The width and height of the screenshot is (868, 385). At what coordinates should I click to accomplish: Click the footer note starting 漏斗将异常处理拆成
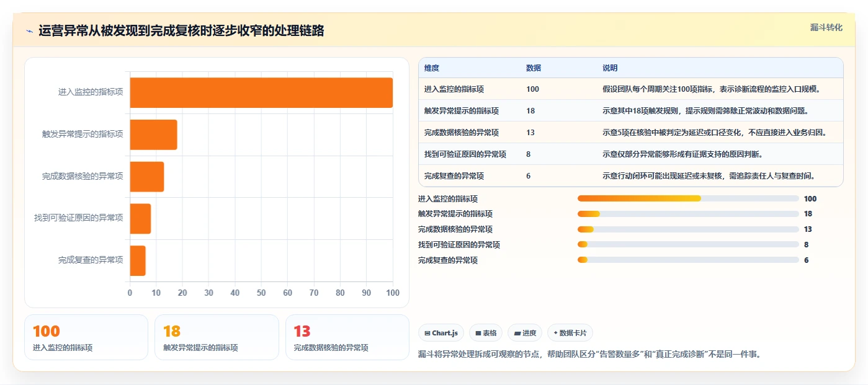pos(589,355)
